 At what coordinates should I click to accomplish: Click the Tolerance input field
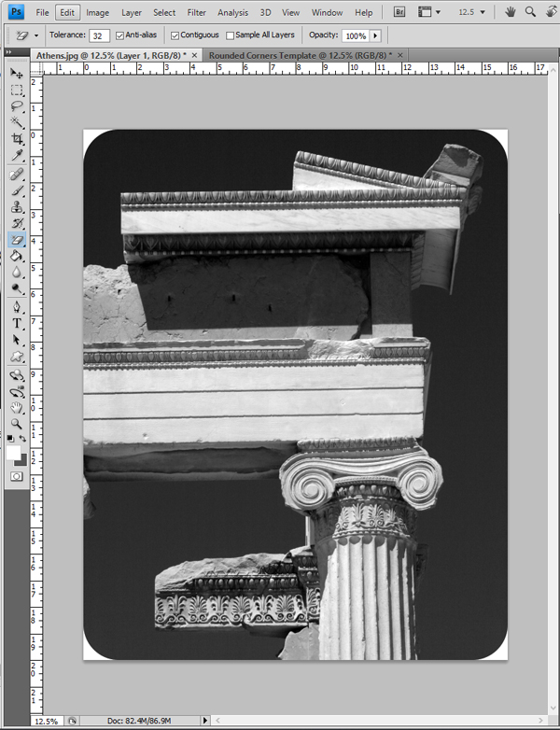click(99, 35)
